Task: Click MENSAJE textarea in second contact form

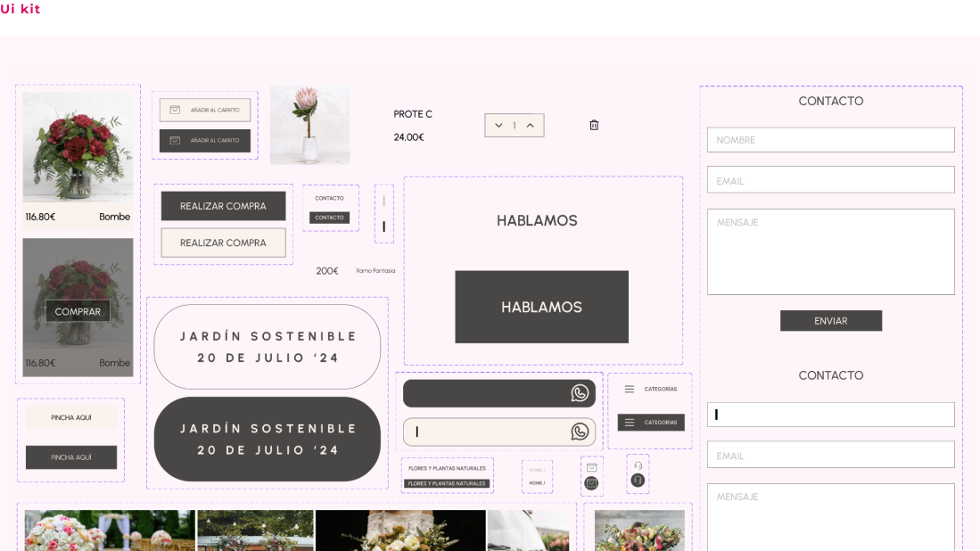Action: point(830,517)
